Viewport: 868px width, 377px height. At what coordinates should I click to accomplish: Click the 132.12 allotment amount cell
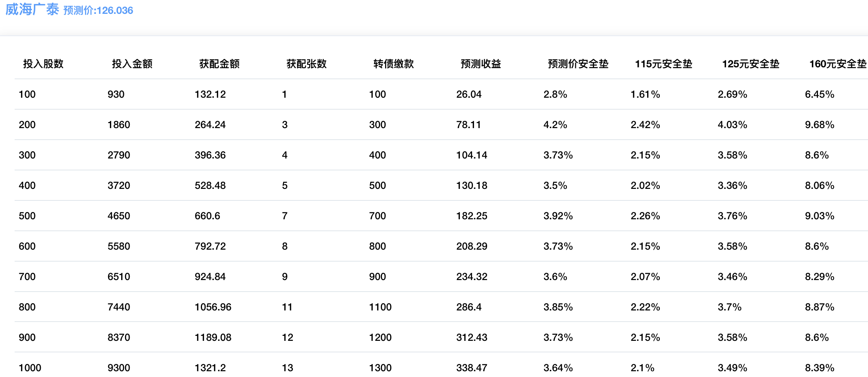(x=210, y=94)
